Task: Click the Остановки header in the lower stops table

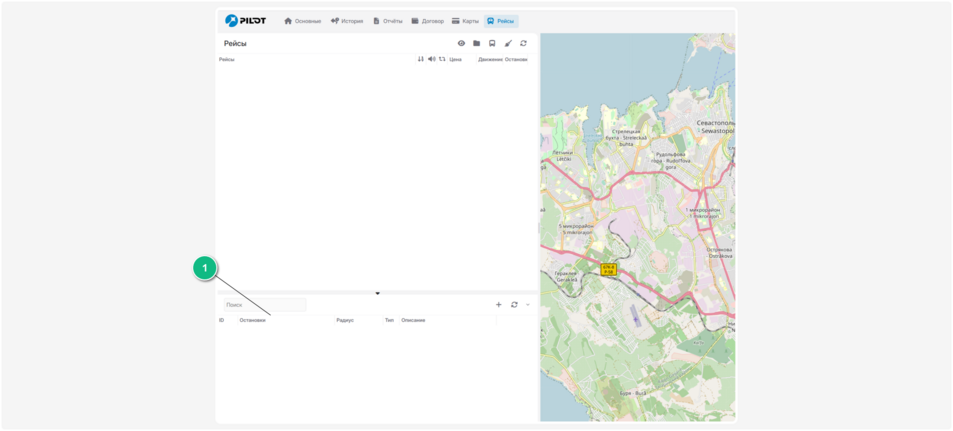Action: [x=252, y=320]
